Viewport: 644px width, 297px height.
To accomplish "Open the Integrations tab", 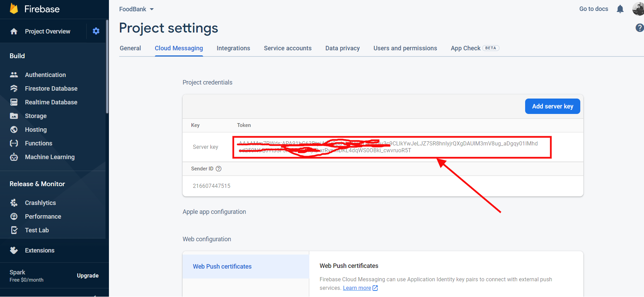I will coord(233,48).
